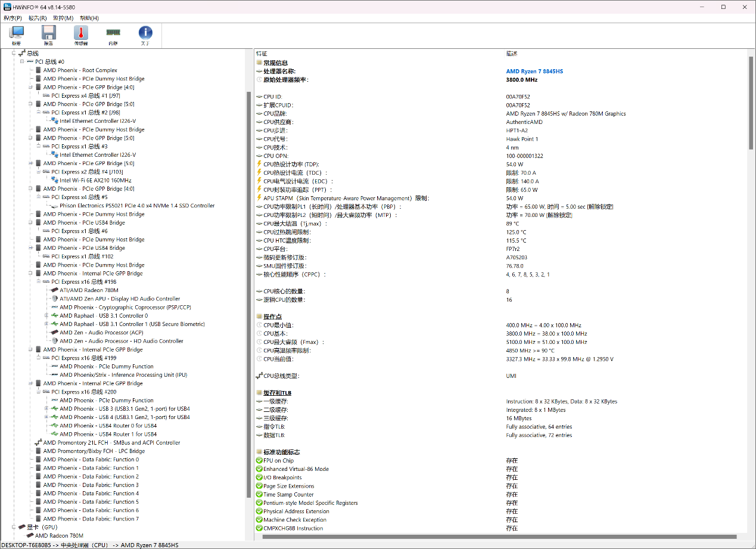
Task: Select the Phison NVMe SSD Controller drive icon
Action: [x=55, y=206]
